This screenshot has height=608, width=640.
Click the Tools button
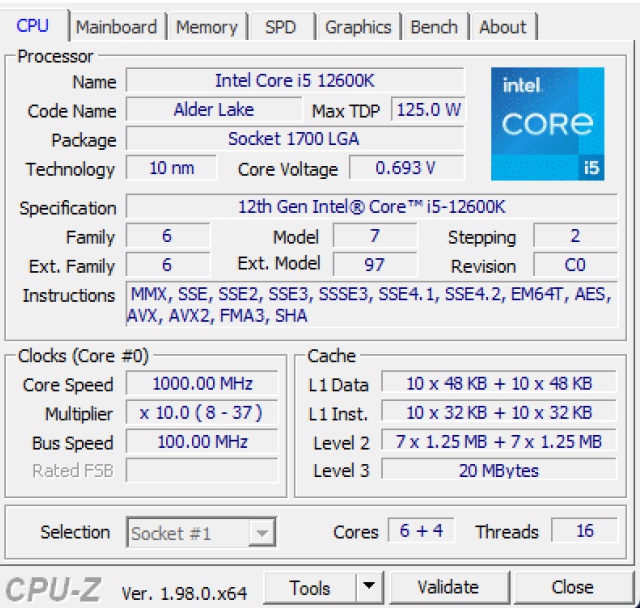310,588
